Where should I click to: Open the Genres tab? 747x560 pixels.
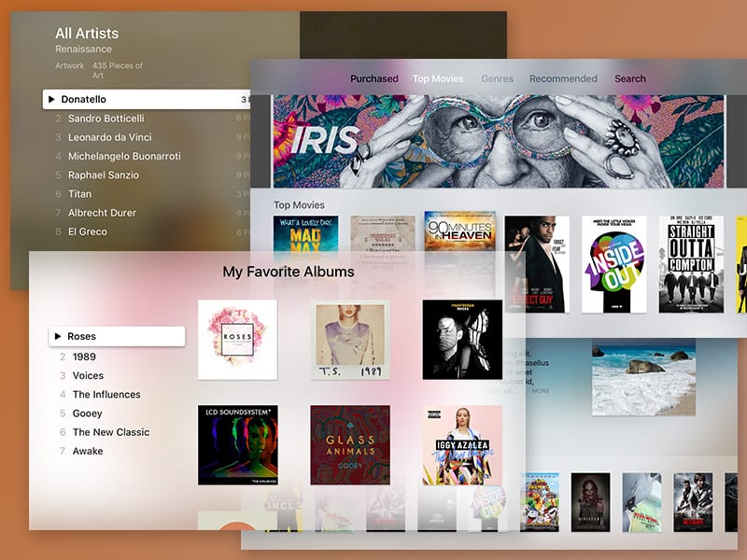click(498, 78)
